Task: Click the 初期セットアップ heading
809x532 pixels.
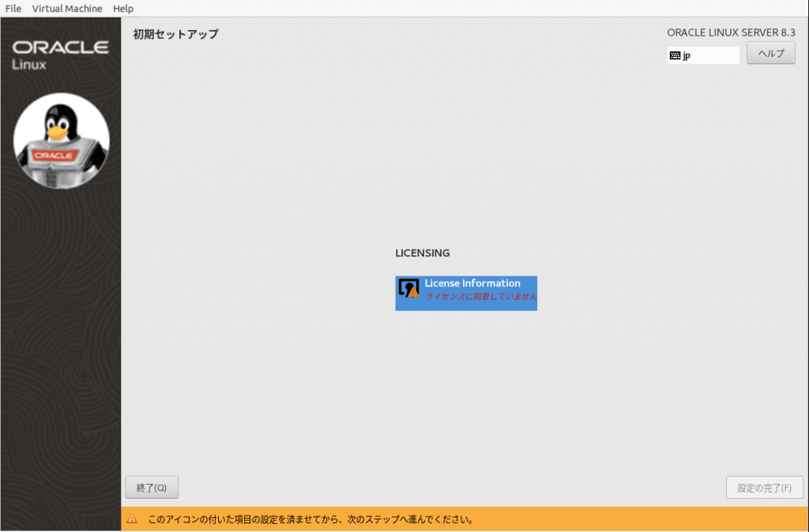Action: click(175, 34)
